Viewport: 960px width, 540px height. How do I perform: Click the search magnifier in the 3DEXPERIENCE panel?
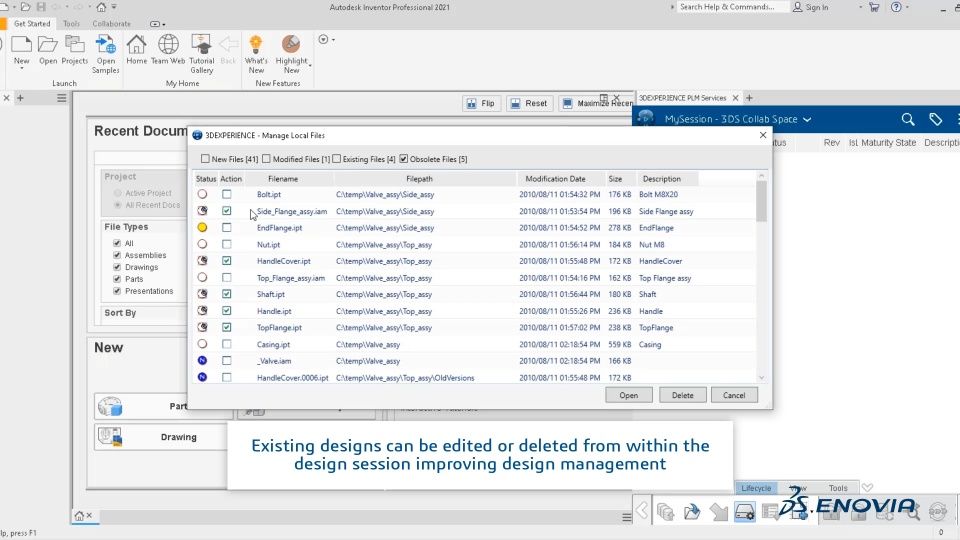coord(908,119)
